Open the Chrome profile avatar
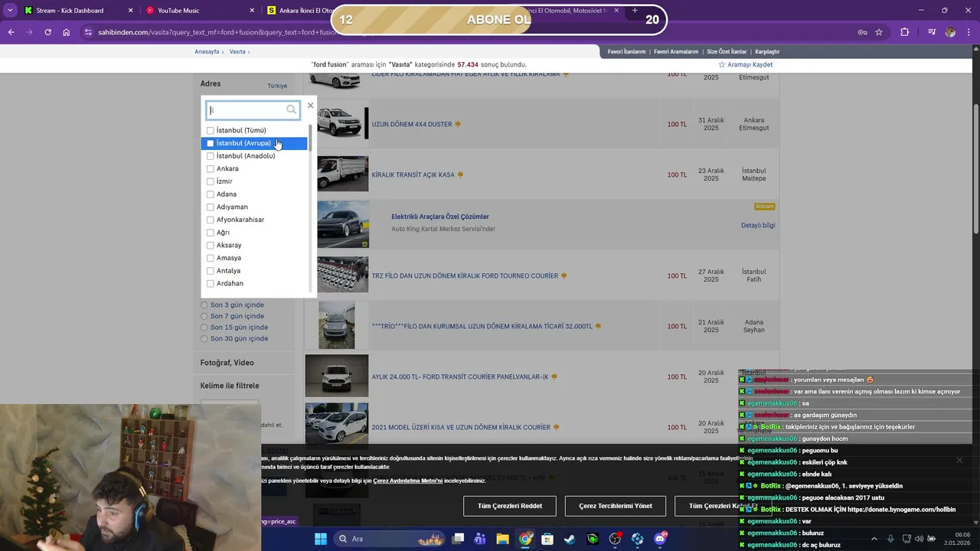The height and width of the screenshot is (551, 980). click(x=950, y=32)
